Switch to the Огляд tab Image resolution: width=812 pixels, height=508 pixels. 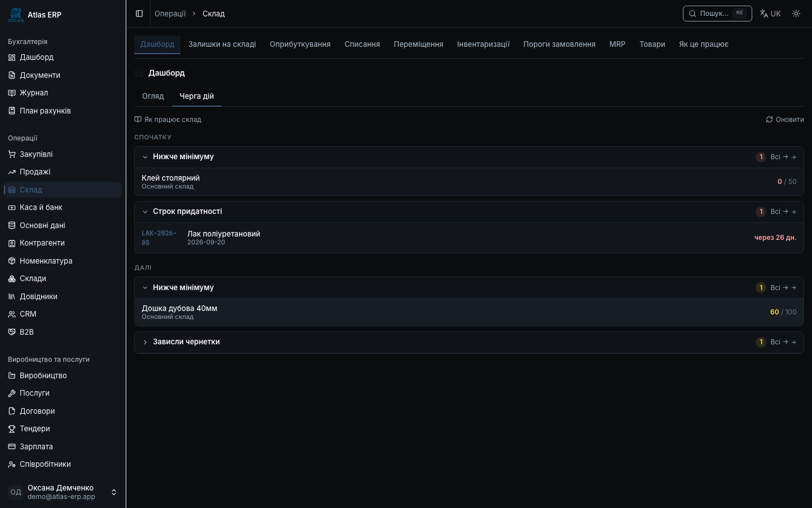[153, 96]
